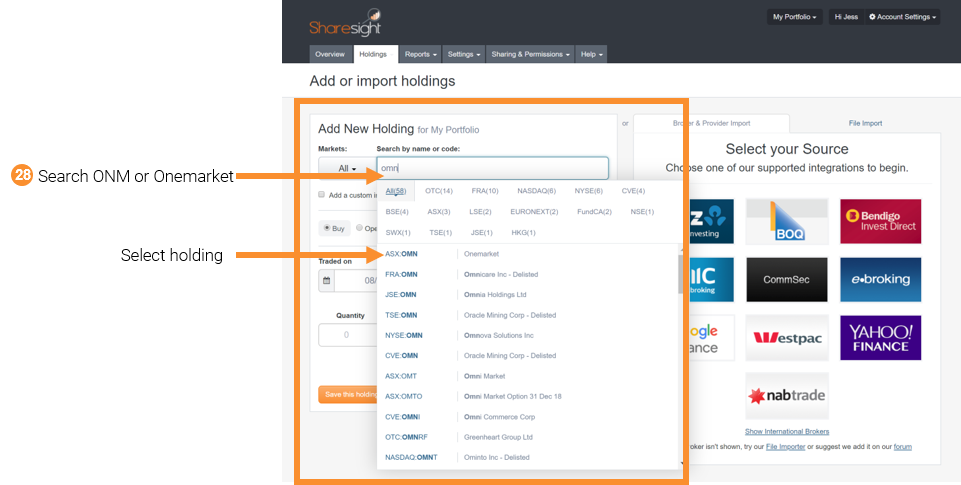Screen dimensions: 961x485
Task: Open the Reports menu
Action: (420, 54)
